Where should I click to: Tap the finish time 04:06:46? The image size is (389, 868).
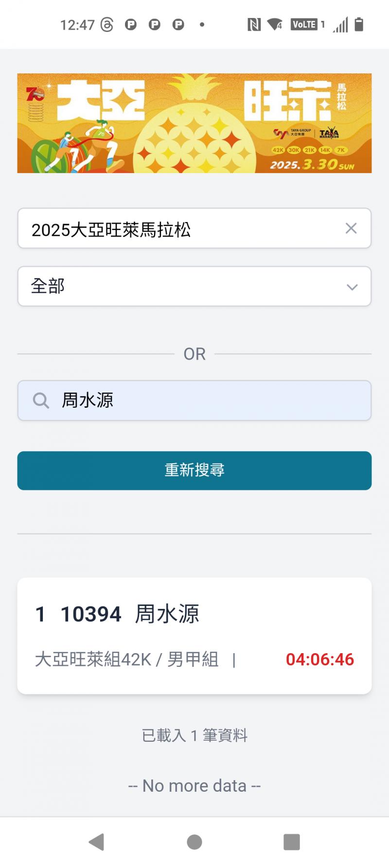319,660
